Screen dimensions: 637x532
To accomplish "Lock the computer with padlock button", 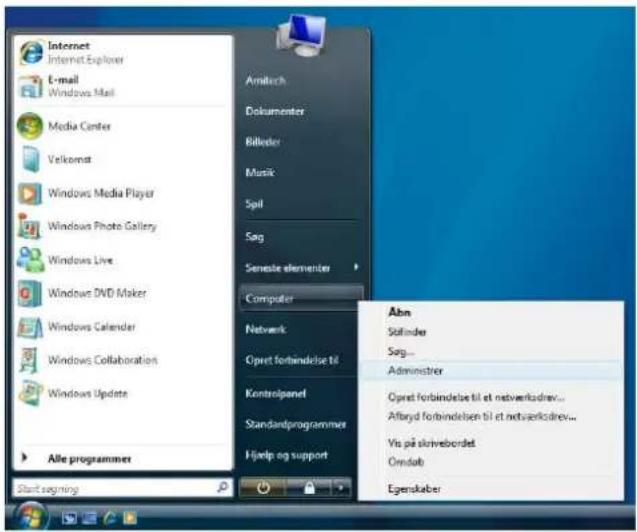I will (310, 487).
